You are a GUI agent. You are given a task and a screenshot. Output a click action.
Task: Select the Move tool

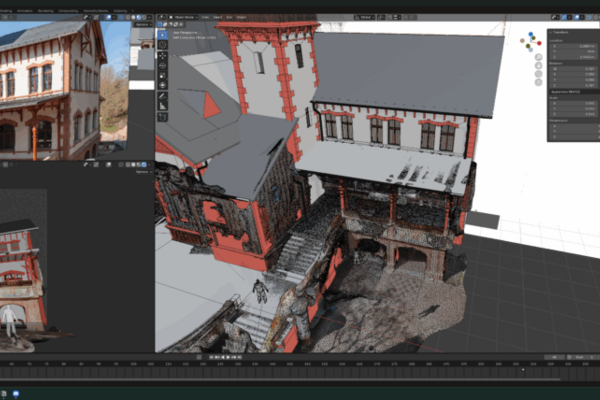click(x=163, y=56)
